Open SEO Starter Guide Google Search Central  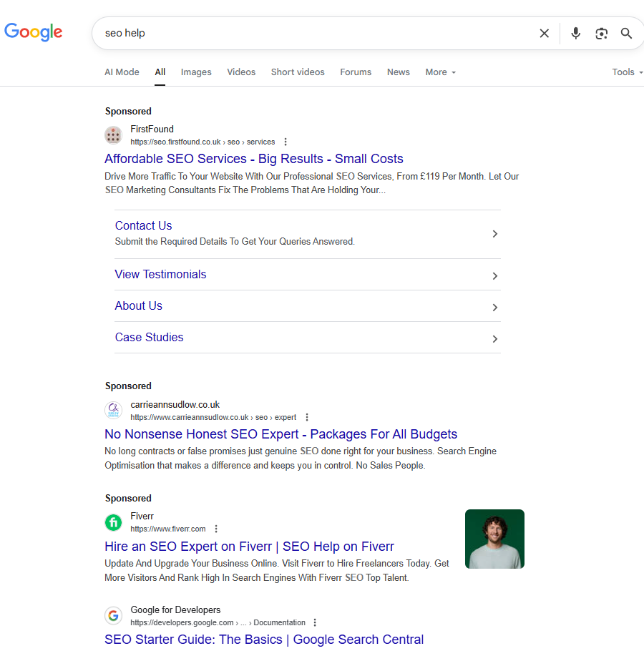point(264,640)
